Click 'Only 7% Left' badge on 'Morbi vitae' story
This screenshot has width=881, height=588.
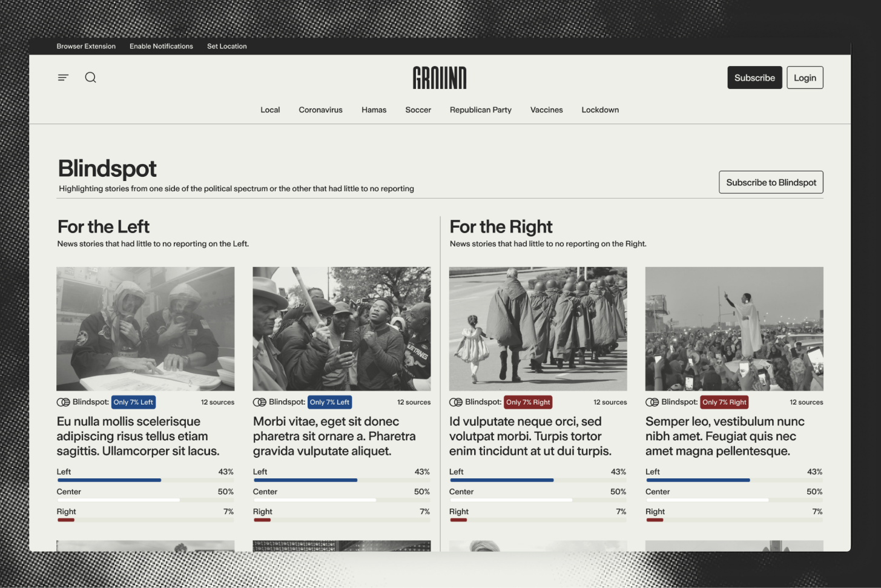point(329,402)
